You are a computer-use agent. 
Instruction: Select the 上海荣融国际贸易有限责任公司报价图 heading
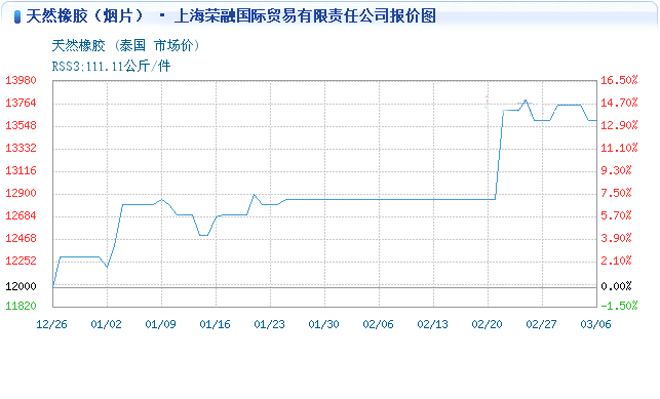point(305,16)
